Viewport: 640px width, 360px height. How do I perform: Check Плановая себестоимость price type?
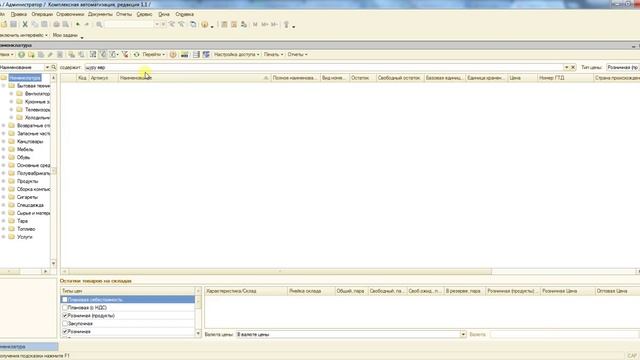click(x=64, y=300)
